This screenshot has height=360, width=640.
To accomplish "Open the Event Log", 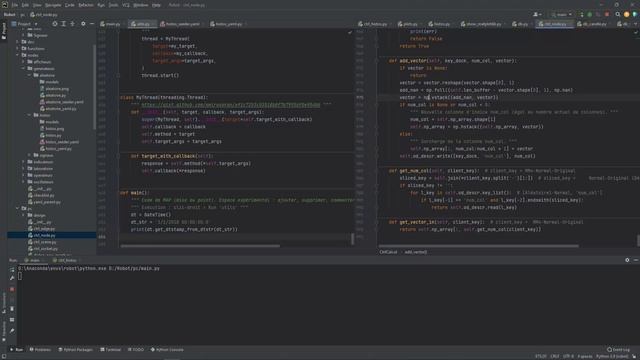I will [x=618, y=350].
